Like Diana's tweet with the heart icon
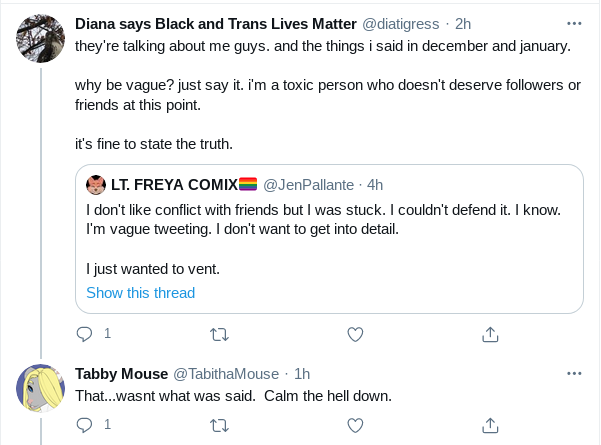This screenshot has width=601, height=445. tap(355, 334)
